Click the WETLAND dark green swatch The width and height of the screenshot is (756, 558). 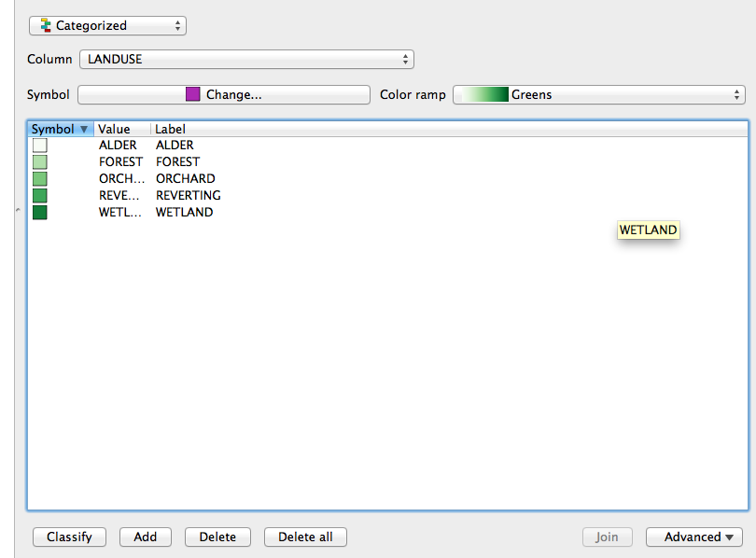click(x=39, y=213)
